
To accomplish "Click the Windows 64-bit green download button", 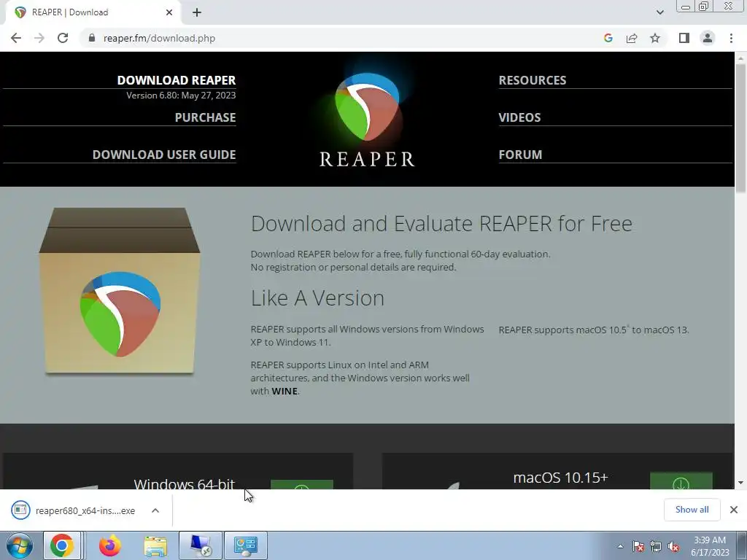I will point(301,484).
